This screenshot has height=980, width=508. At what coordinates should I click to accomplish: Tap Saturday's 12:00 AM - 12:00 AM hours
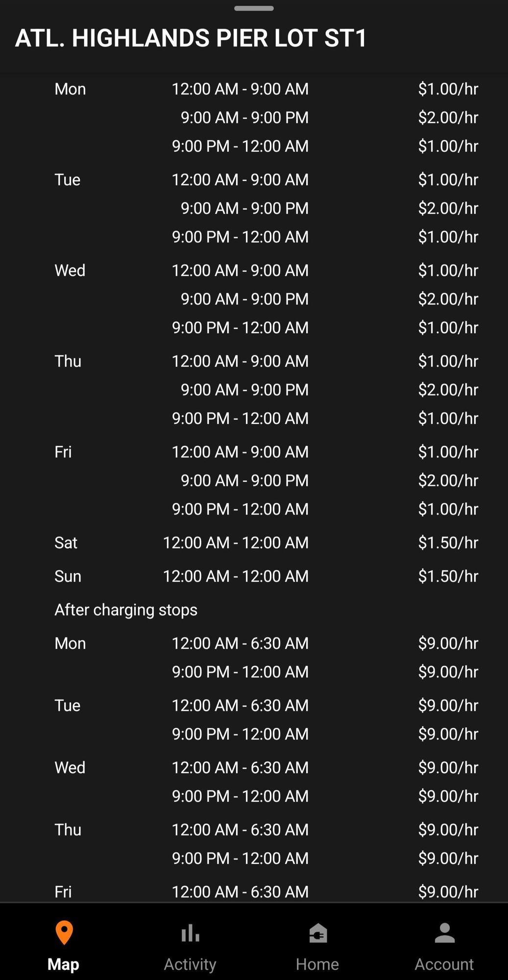236,542
